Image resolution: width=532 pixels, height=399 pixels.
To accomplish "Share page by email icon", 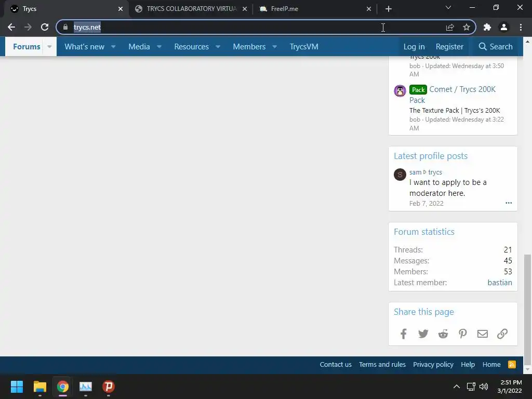I will (x=483, y=334).
